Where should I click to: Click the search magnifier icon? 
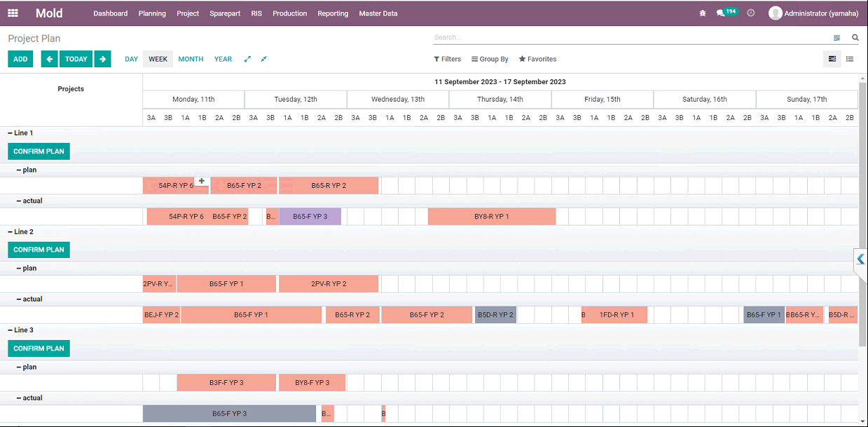click(x=855, y=38)
